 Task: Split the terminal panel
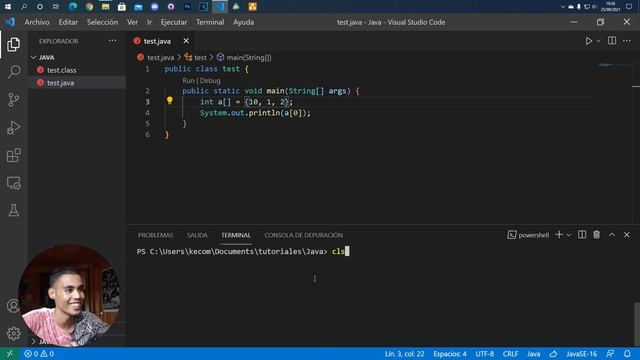582,235
